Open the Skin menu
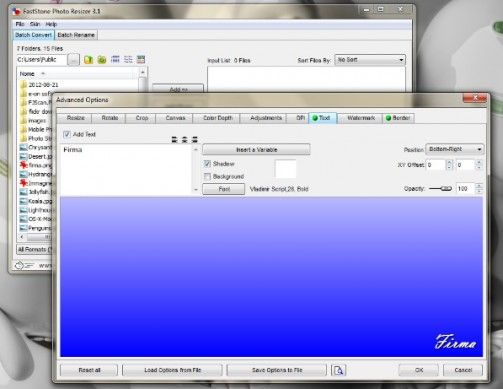 [x=35, y=24]
